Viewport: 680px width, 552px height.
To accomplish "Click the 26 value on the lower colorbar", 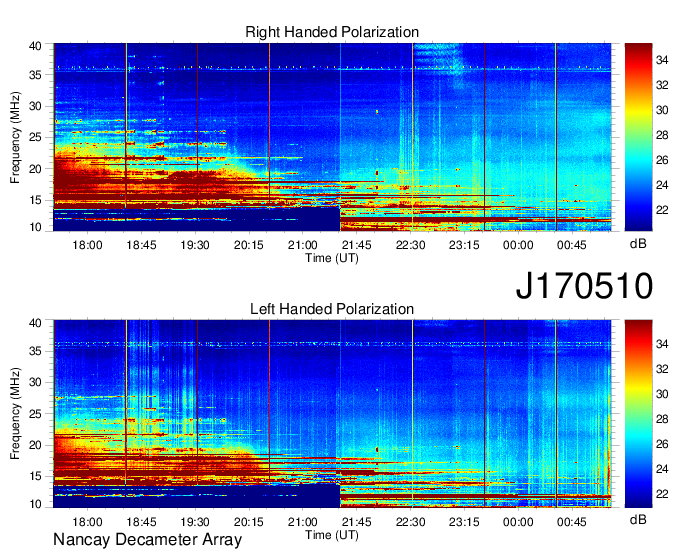I will (x=662, y=444).
